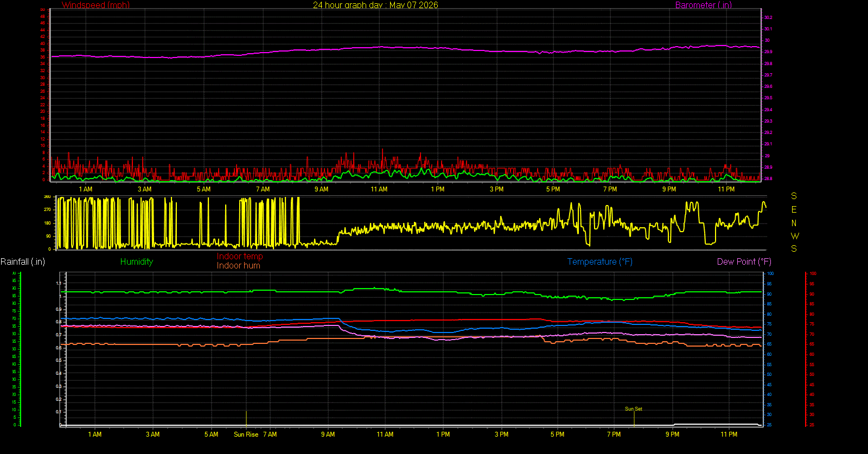868x454 pixels.
Task: Click '7 AM' under the temperature chart
Action: pos(270,434)
